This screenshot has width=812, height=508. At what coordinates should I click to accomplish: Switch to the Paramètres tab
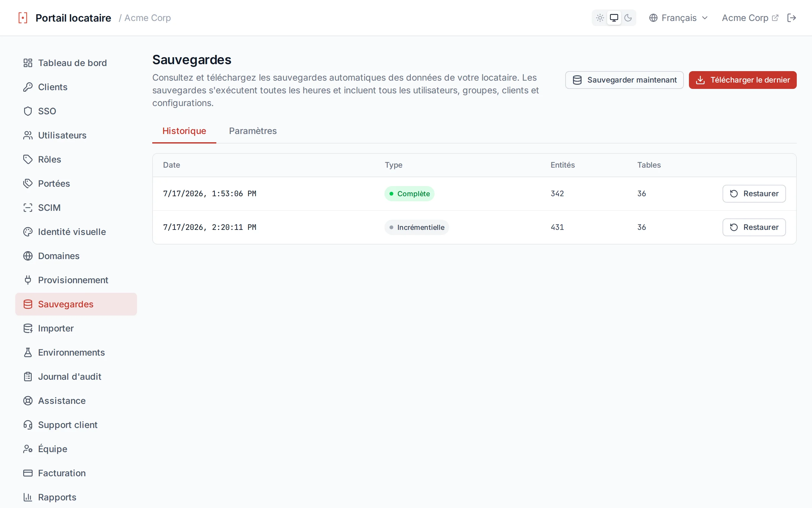[253, 131]
